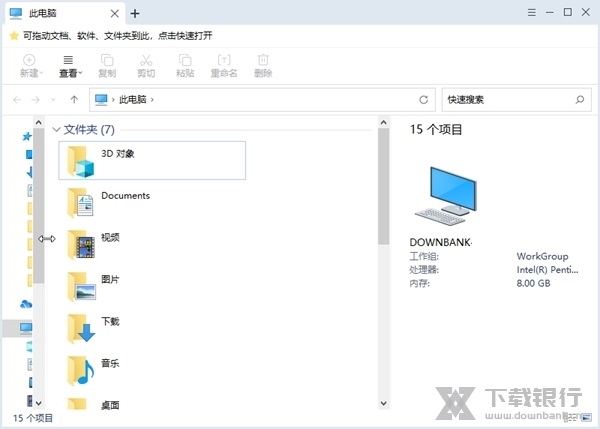Click the file list scroll up arrow
This screenshot has height=429, width=600.
[384, 122]
